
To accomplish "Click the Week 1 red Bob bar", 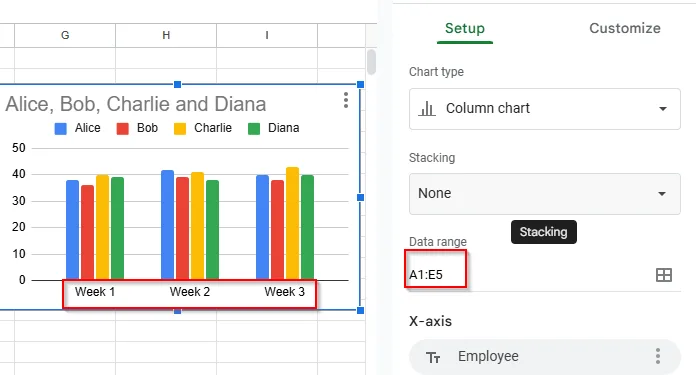I will [x=87, y=233].
